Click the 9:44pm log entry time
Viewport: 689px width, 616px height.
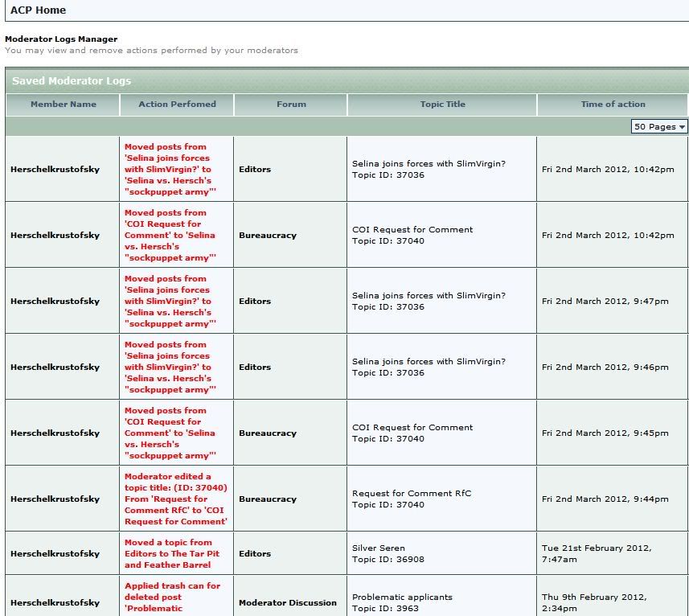coord(605,499)
